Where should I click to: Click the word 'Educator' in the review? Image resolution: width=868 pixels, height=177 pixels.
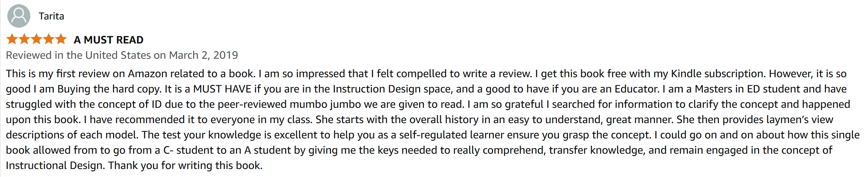[x=637, y=89]
